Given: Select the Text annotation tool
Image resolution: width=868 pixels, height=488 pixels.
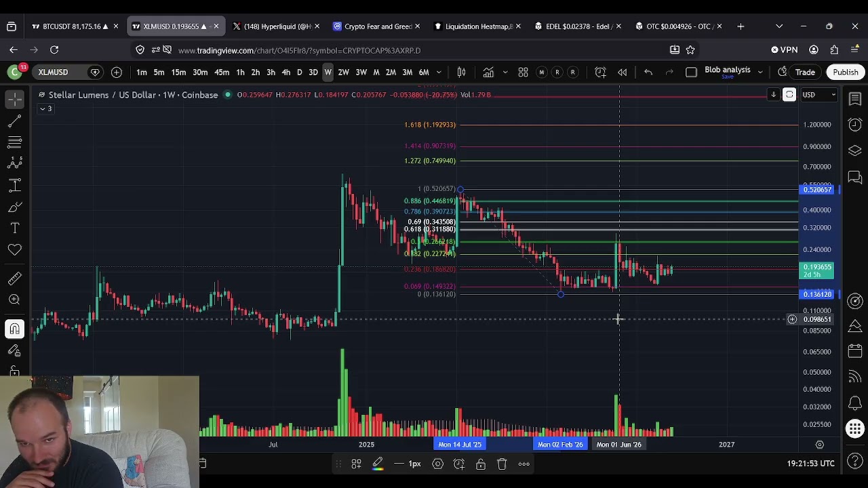Looking at the screenshot, I should [14, 228].
